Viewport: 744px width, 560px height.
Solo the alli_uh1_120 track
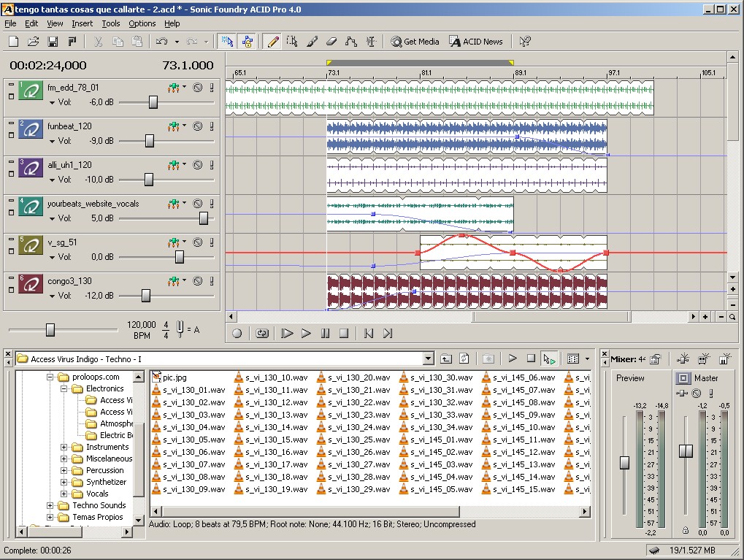(x=212, y=165)
